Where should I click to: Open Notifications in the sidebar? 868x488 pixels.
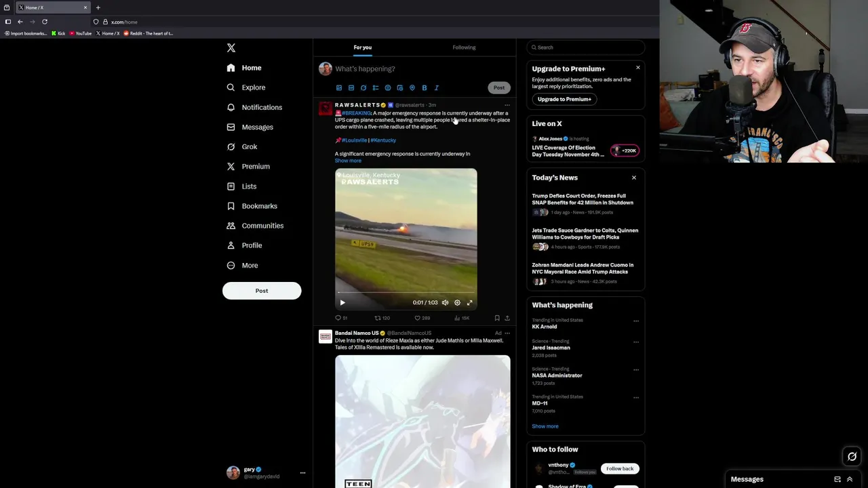pyautogui.click(x=254, y=107)
